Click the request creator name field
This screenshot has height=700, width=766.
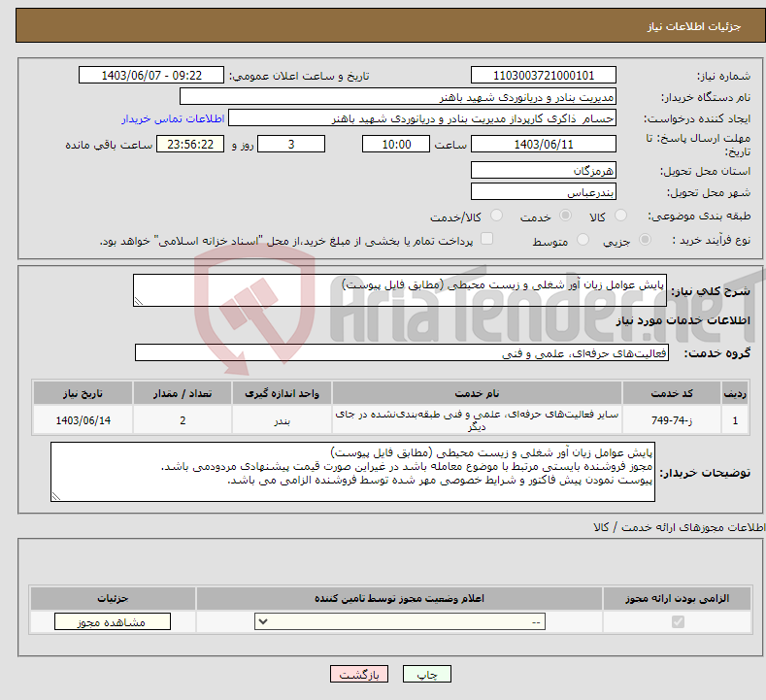tap(422, 118)
